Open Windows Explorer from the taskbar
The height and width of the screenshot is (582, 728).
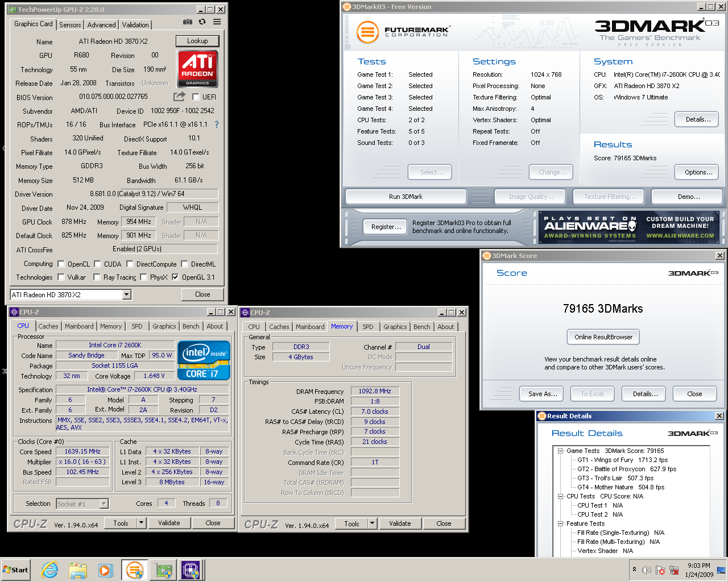78,570
